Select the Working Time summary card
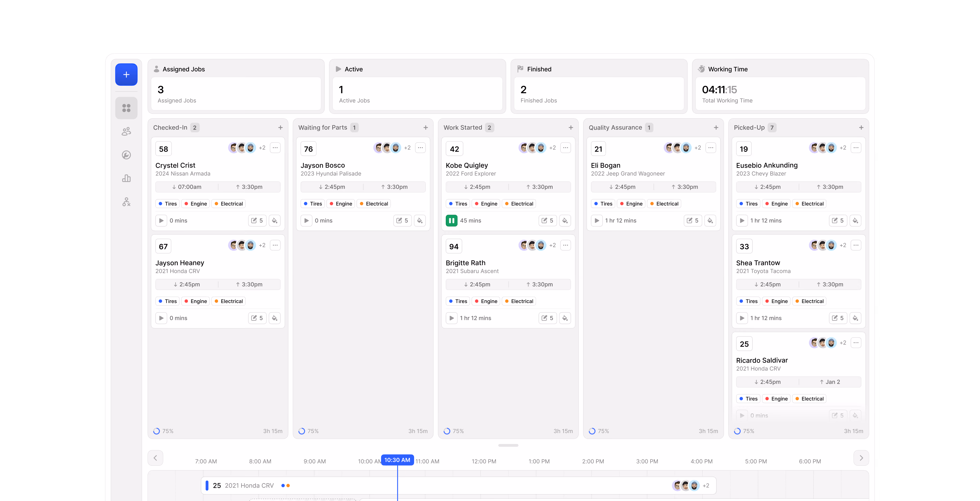This screenshot has height=501, width=980. pos(780,86)
